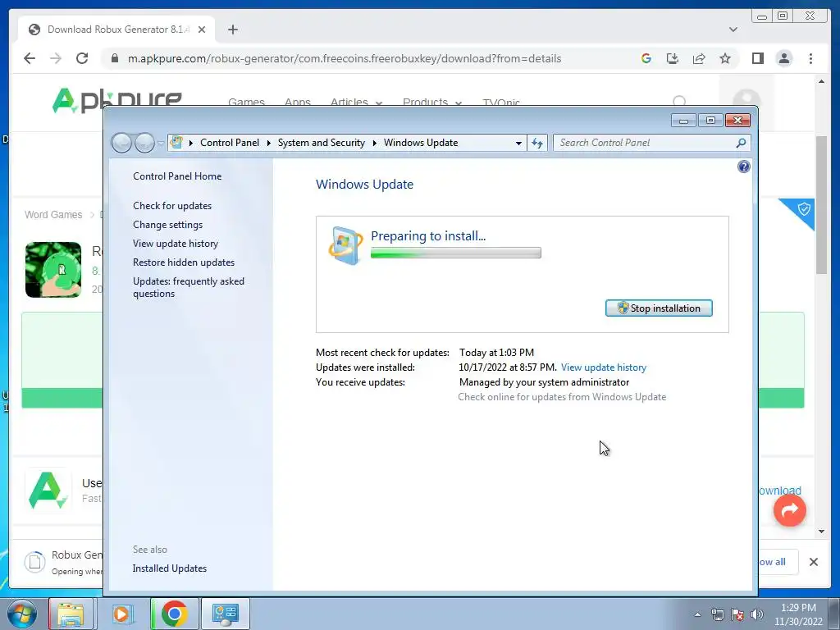Select the Download Robux Generator tab

(116, 30)
